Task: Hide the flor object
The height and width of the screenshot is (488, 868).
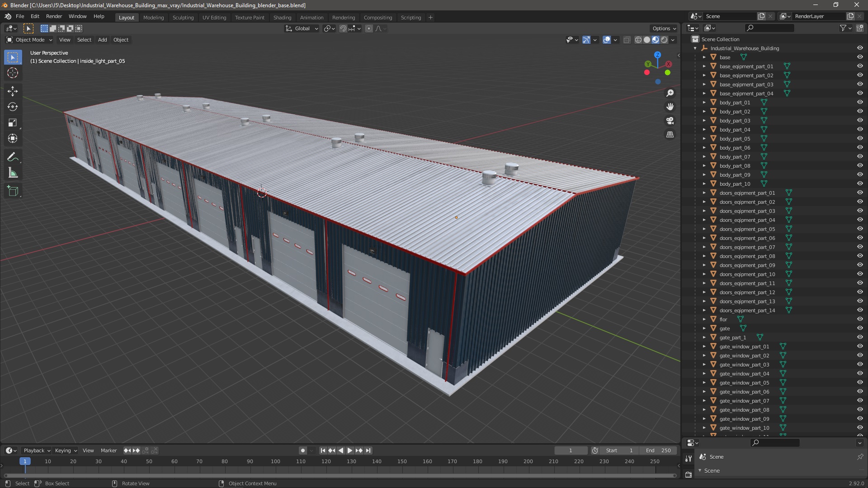Action: point(859,319)
